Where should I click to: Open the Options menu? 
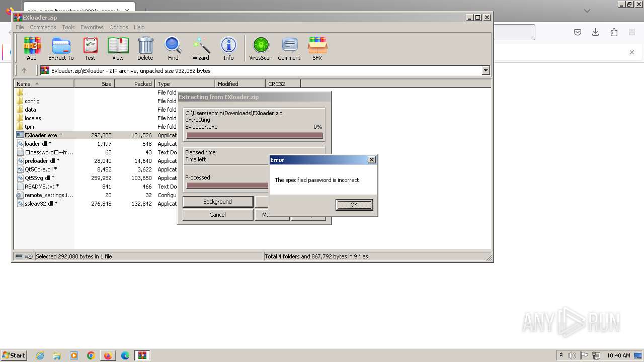click(x=119, y=27)
